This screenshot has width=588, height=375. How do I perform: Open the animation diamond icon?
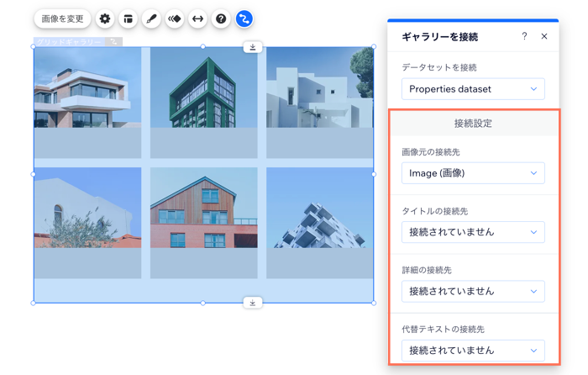click(x=175, y=18)
